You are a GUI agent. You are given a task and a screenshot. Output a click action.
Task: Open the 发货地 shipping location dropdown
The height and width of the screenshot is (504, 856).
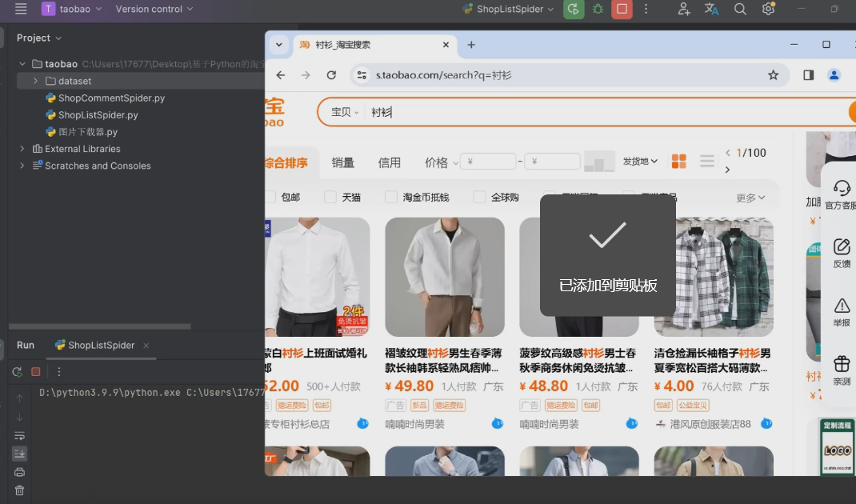pos(640,161)
